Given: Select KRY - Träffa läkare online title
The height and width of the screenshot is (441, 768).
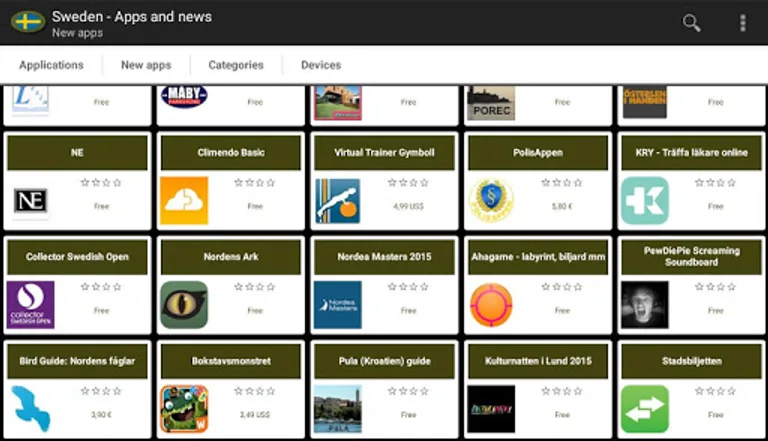Looking at the screenshot, I should (x=691, y=153).
